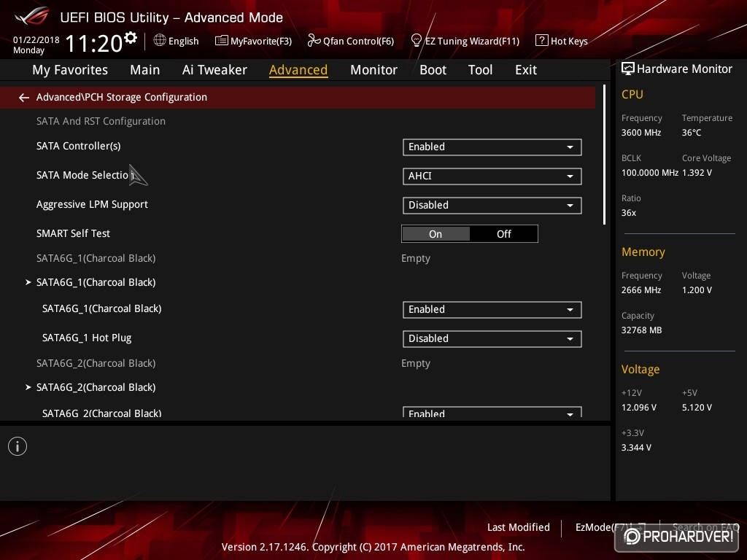Select SATA6G_1 Hot Plug label
This screenshot has height=560, width=747.
click(87, 338)
